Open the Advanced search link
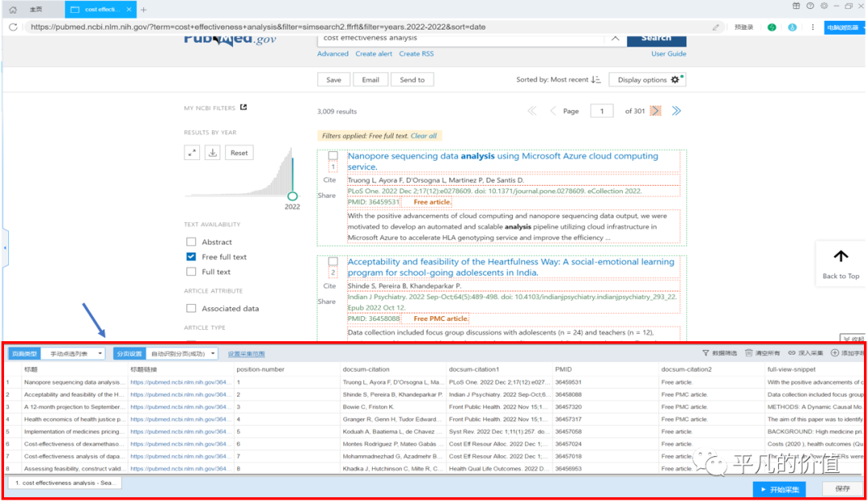This screenshot has height=502, width=868. point(333,54)
